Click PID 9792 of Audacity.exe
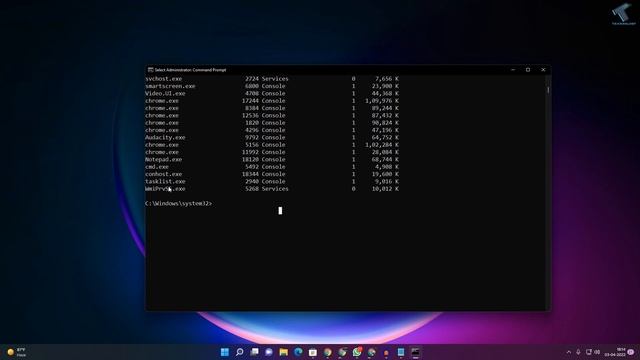 pos(252,138)
